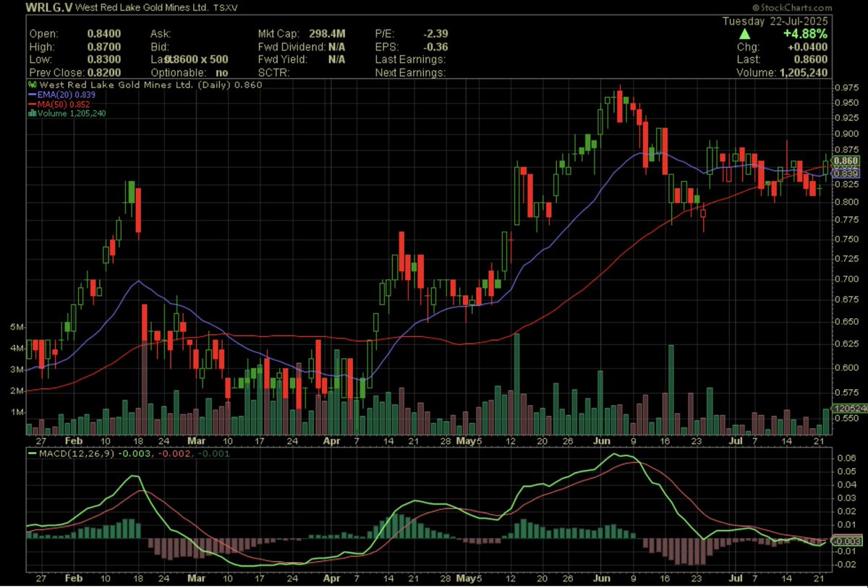Click the Next Earnings label
This screenshot has width=868, height=588.
(410, 72)
